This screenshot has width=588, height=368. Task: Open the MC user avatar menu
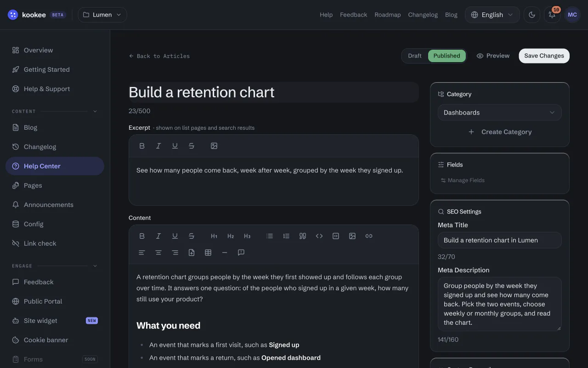[572, 15]
